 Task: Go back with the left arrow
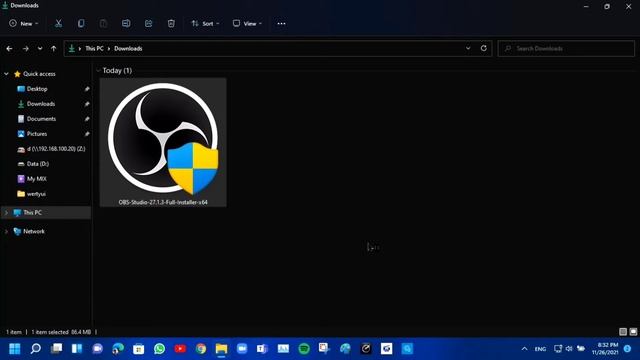tap(9, 49)
